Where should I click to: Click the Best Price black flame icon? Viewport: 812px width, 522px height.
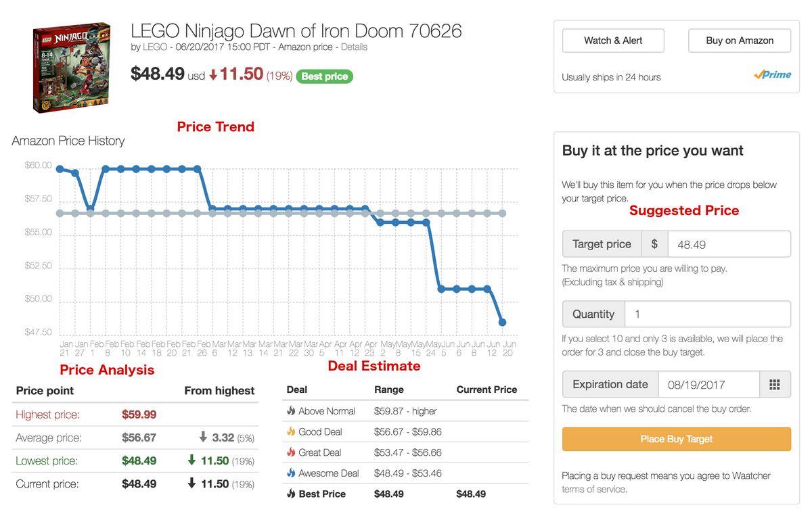click(291, 494)
